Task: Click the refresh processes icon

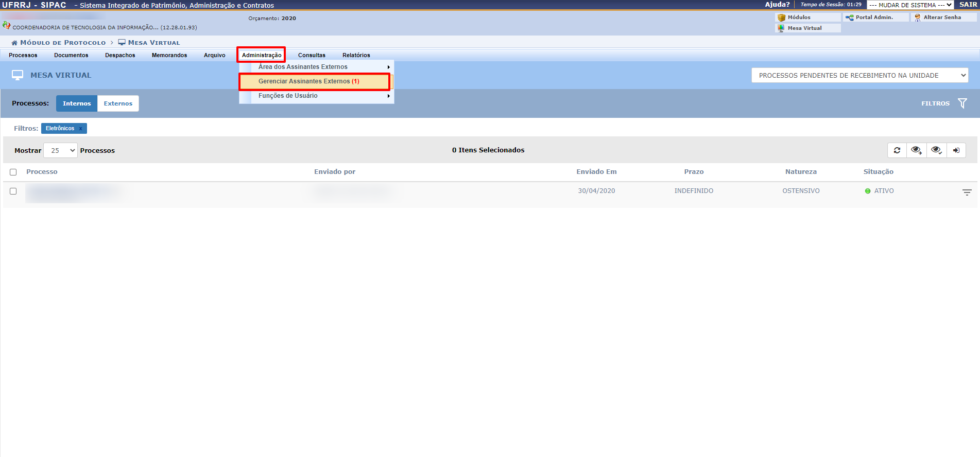Action: [897, 150]
